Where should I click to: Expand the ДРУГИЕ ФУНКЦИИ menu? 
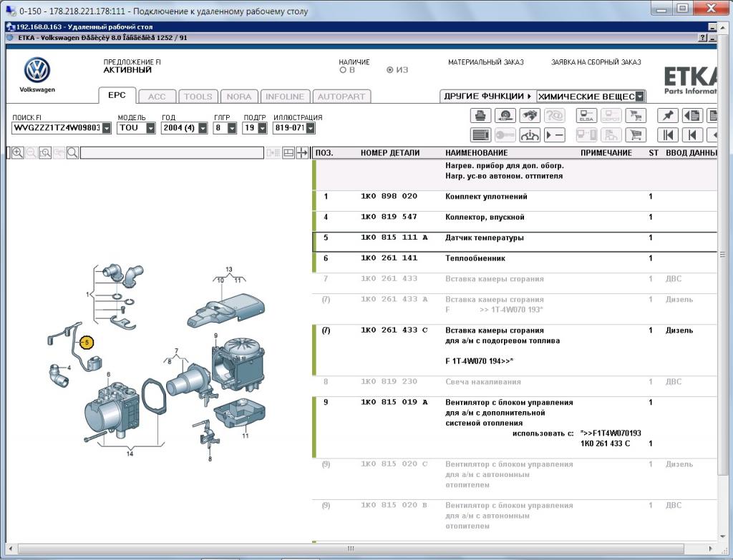[487, 97]
